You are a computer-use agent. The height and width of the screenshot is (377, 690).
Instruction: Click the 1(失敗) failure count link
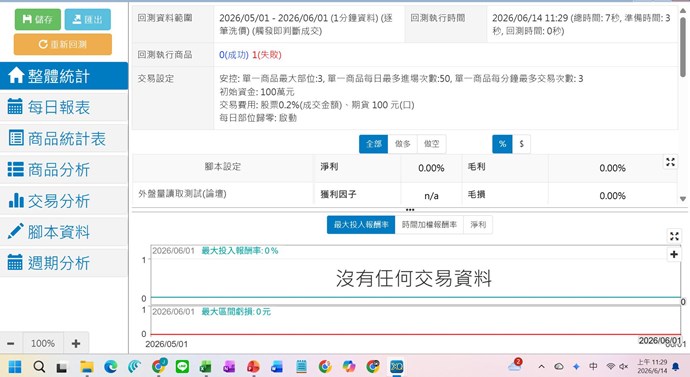[x=267, y=55]
